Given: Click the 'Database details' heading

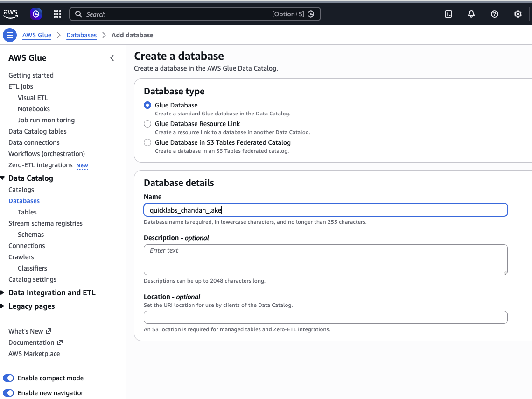Looking at the screenshot, I should 179,183.
